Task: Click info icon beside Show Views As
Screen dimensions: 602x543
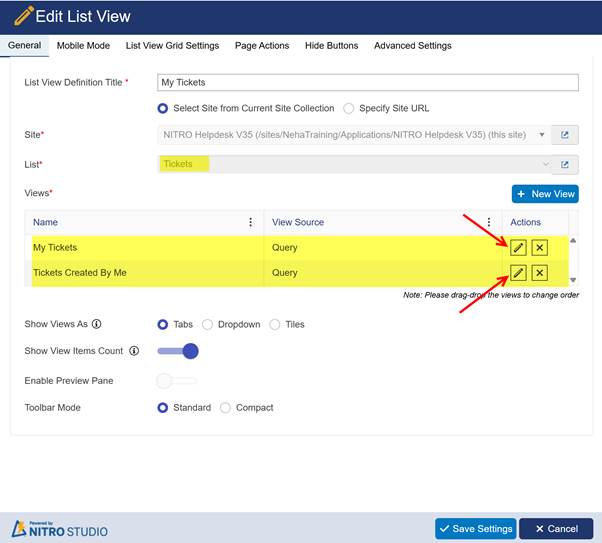Action: click(97, 325)
